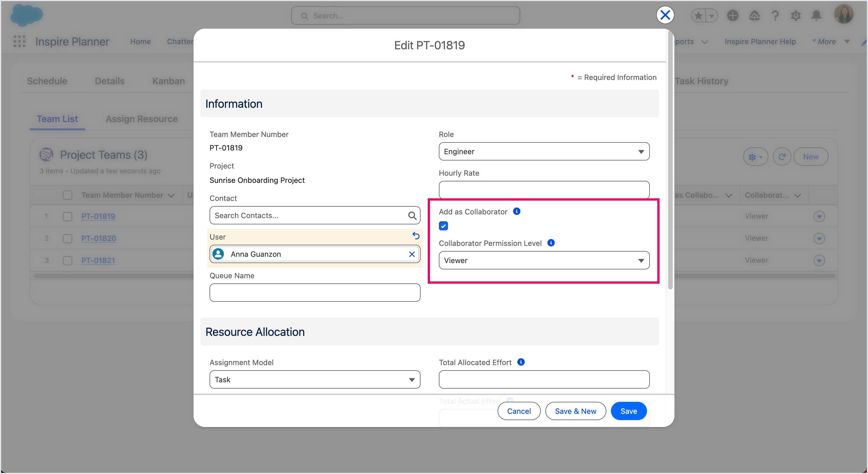This screenshot has width=868, height=474.
Task: Click the Project Teams horizontal scrollbar
Action: pyautogui.click(x=434, y=276)
